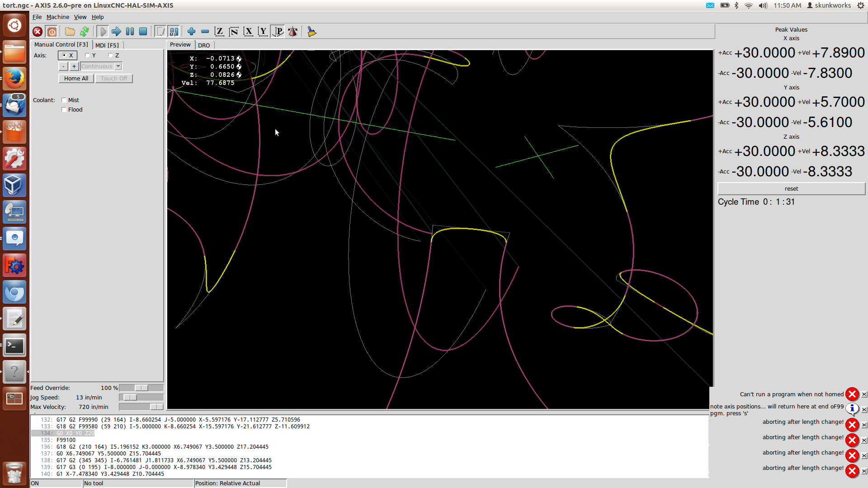Zoom out of the preview
The height and width of the screenshot is (488, 868).
(x=205, y=32)
